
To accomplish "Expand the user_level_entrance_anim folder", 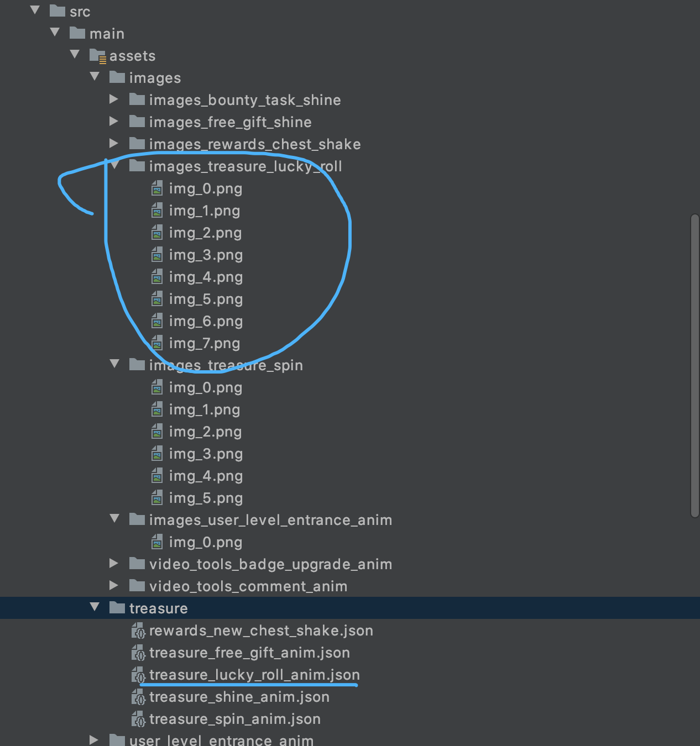I will pyautogui.click(x=94, y=739).
